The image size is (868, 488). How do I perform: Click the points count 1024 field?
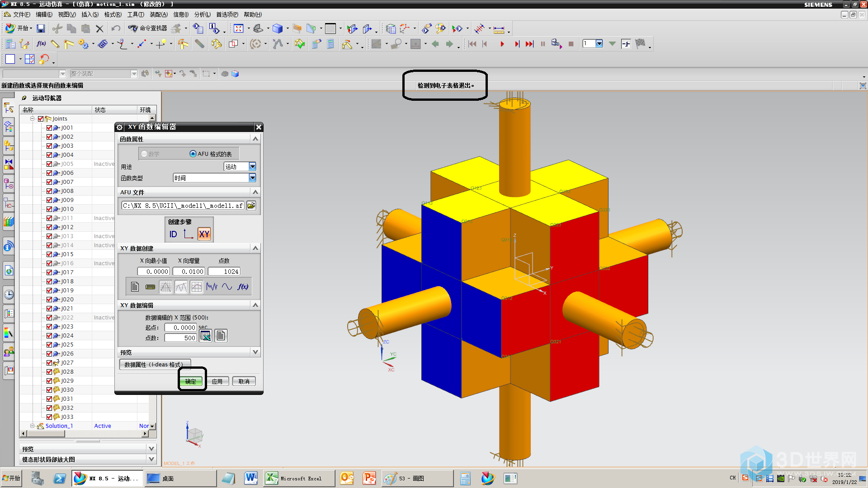[224, 272]
